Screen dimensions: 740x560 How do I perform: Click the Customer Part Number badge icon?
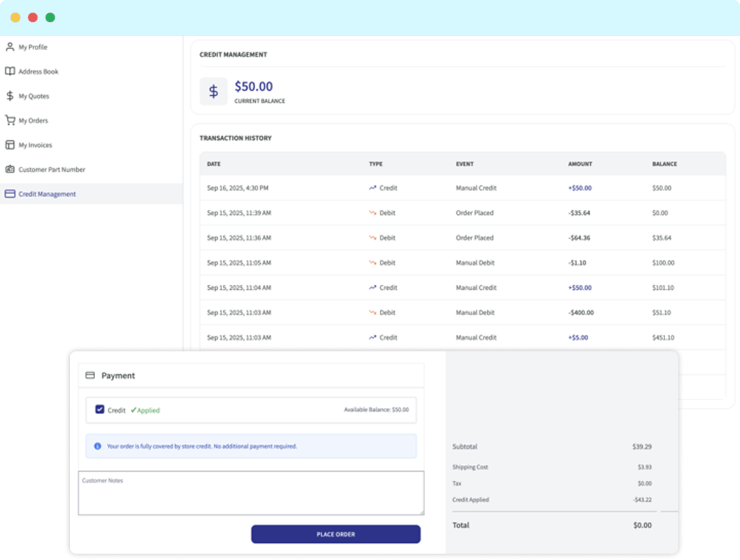10,169
